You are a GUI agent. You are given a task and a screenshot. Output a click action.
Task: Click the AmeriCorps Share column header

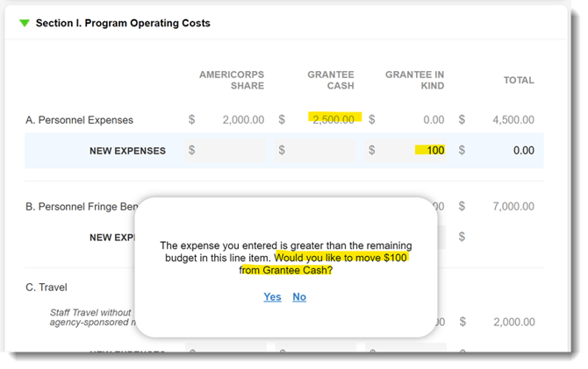tap(232, 80)
